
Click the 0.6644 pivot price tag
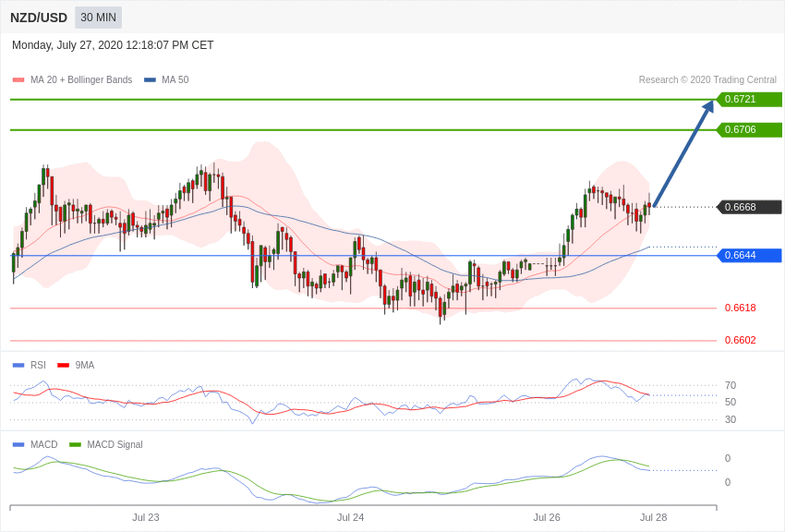point(749,255)
